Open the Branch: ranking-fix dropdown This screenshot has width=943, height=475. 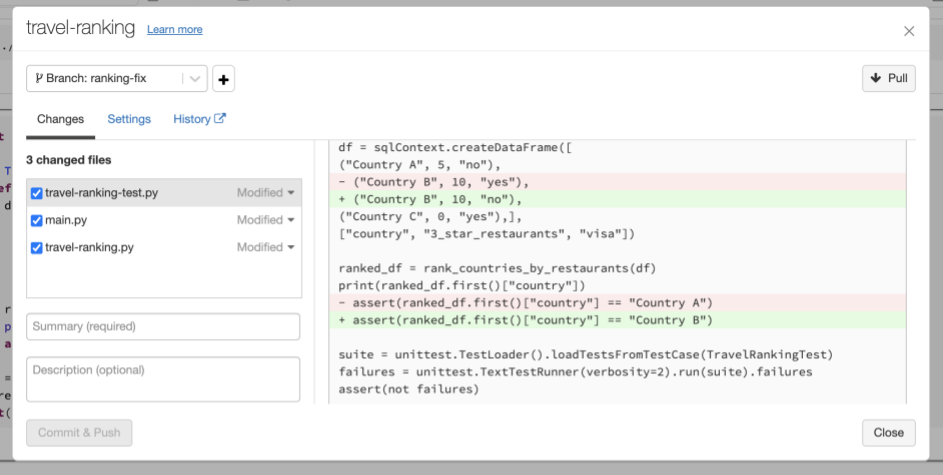point(116,78)
